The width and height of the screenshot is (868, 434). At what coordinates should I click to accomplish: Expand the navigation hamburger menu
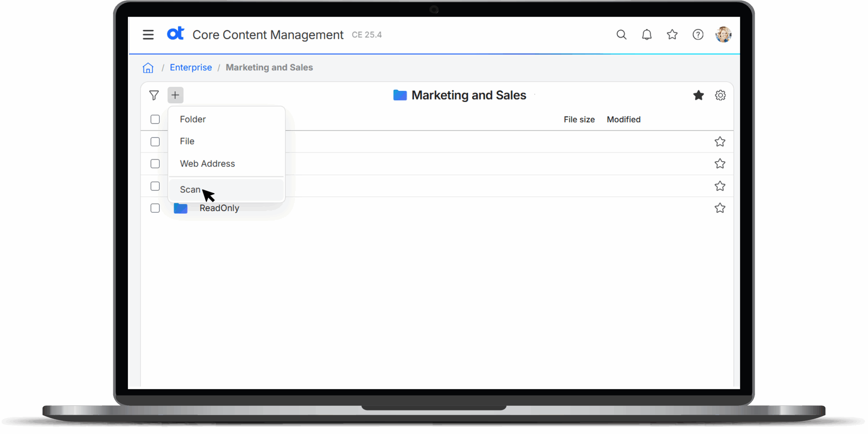[148, 34]
